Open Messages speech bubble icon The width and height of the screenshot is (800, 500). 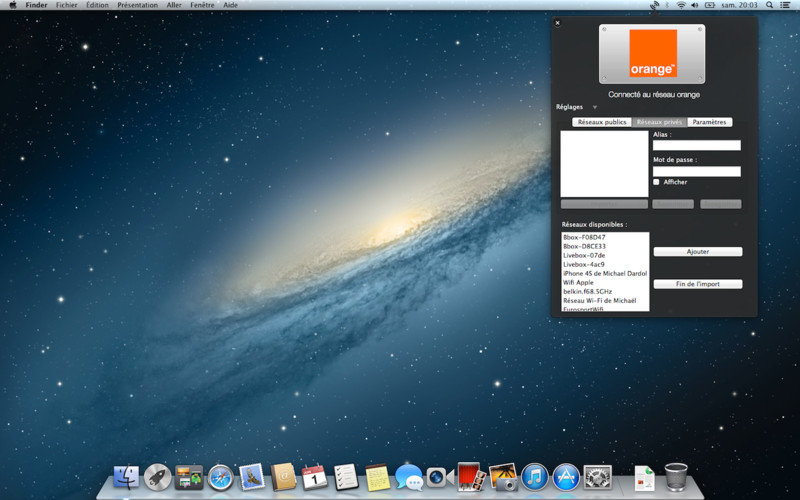[409, 478]
